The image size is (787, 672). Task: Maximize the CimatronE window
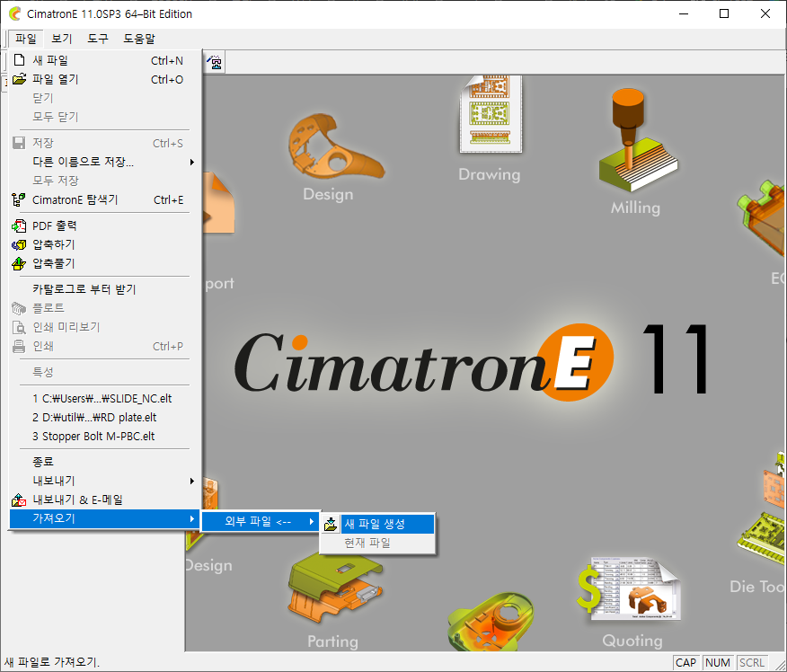(x=724, y=13)
